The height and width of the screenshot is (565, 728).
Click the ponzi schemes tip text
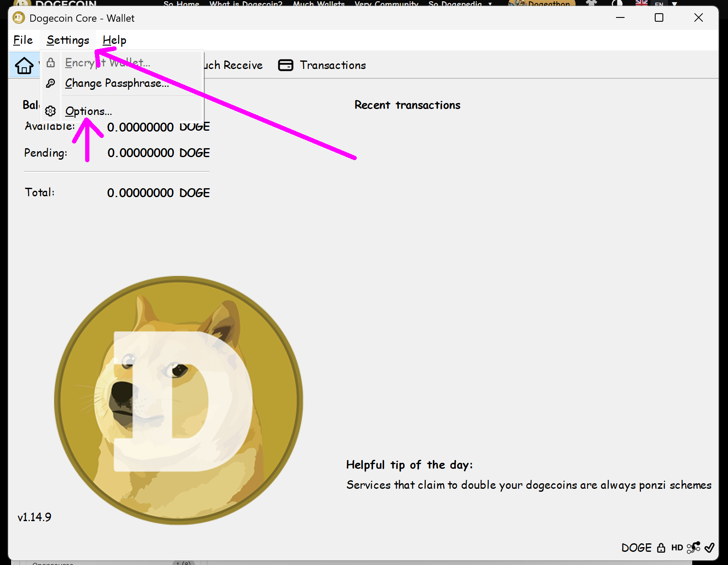coord(529,485)
